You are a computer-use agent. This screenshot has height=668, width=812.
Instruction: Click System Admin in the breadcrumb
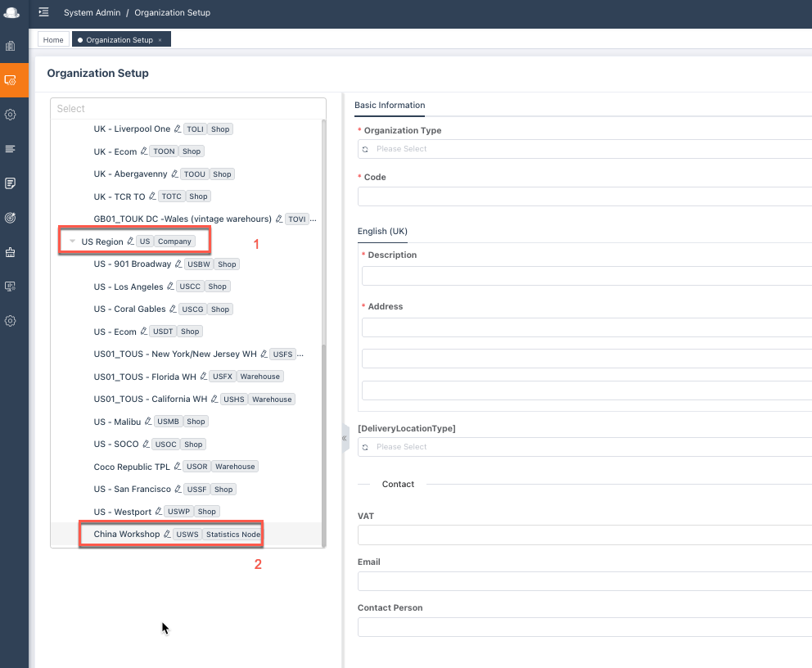click(92, 12)
